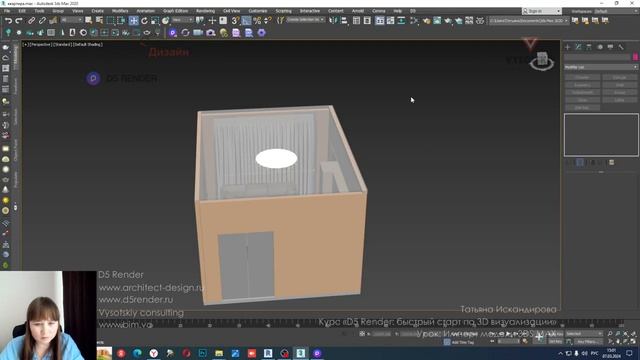Open the Rendered Frame Window icon
Viewport: 640px width, 360px height.
point(437,20)
